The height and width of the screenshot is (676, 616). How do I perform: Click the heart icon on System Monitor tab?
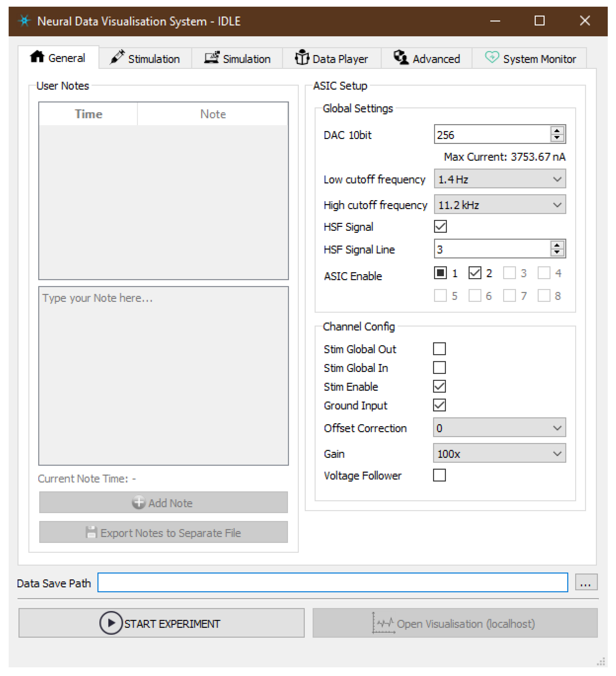pyautogui.click(x=492, y=57)
